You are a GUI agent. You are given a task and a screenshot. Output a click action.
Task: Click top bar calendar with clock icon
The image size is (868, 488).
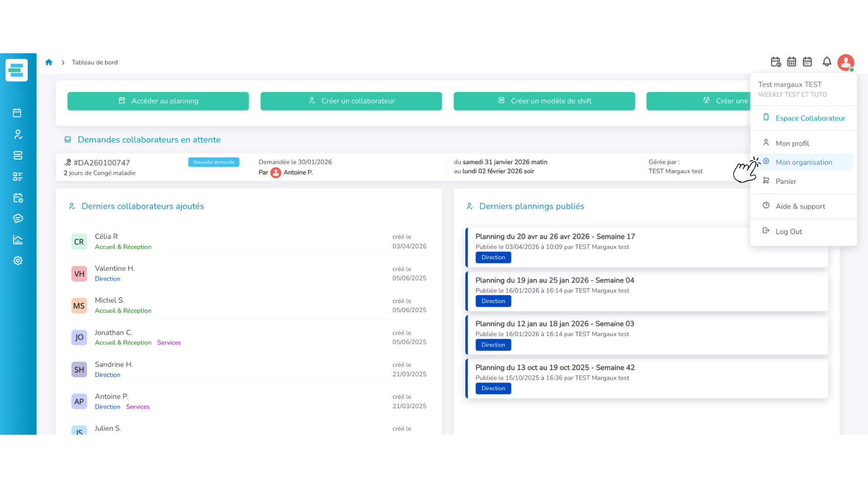coord(776,62)
